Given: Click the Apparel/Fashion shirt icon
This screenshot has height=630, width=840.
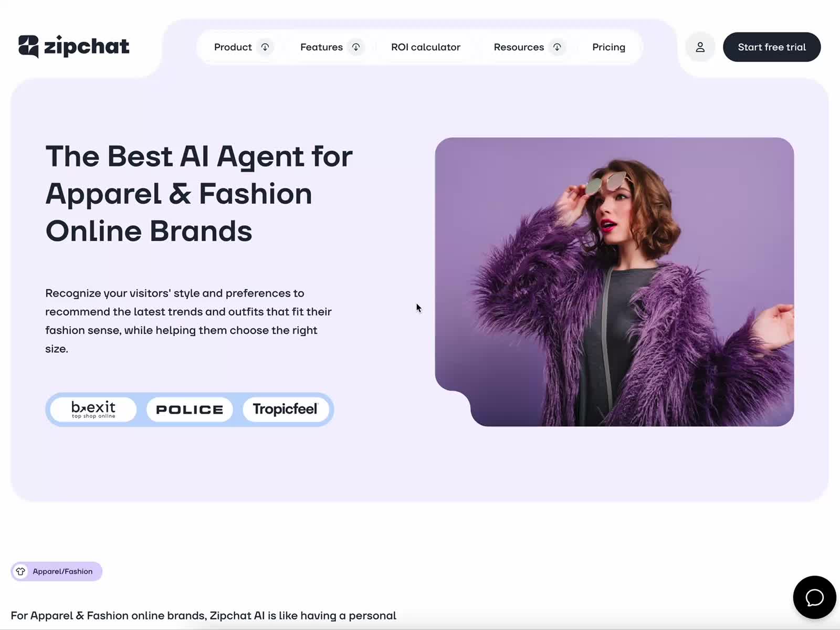Looking at the screenshot, I should point(20,571).
